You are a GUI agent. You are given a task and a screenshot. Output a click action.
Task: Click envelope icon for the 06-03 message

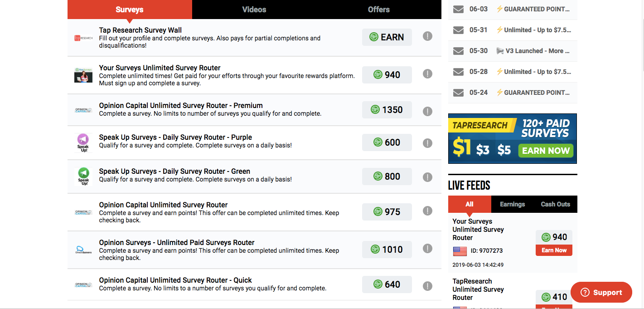coord(459,9)
